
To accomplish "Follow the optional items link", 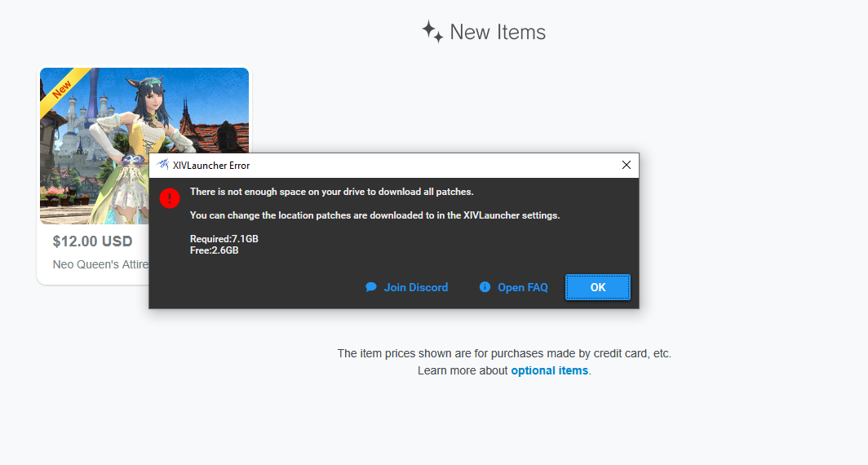I will 549,370.
